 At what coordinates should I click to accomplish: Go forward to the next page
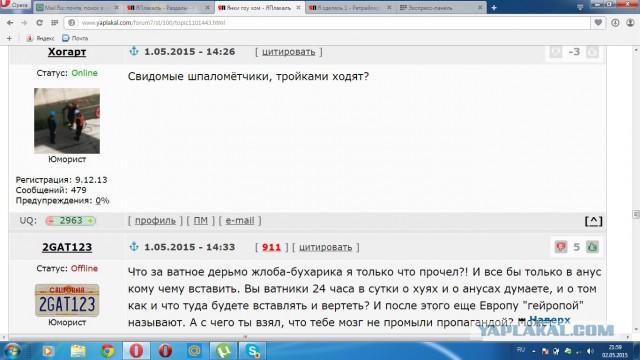[x=24, y=23]
